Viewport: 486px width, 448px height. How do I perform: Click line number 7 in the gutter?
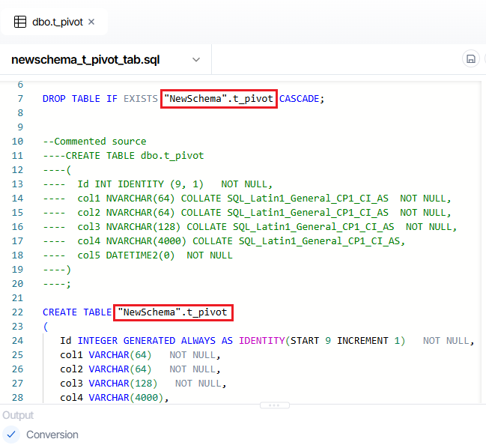[x=20, y=98]
